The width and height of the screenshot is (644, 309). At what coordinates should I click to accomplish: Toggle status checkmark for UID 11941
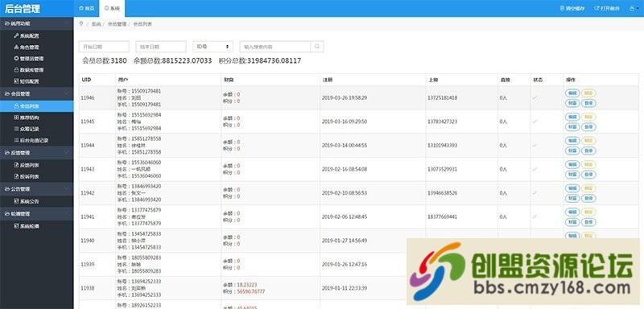click(x=535, y=216)
